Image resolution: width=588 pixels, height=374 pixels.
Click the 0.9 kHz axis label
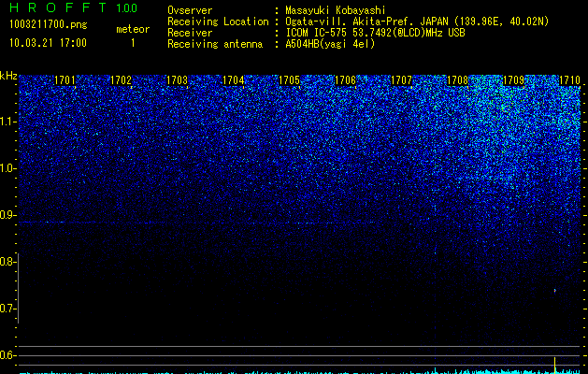pos(7,215)
